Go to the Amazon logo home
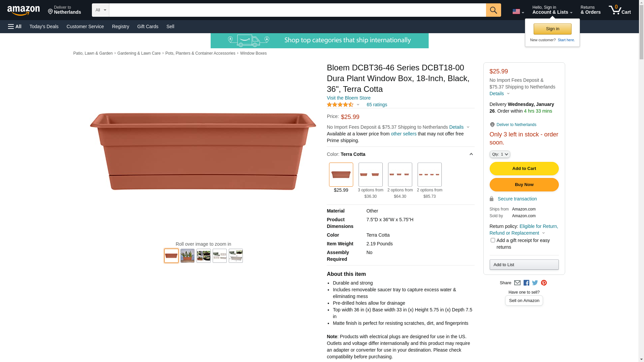The width and height of the screenshot is (644, 362). click(23, 10)
